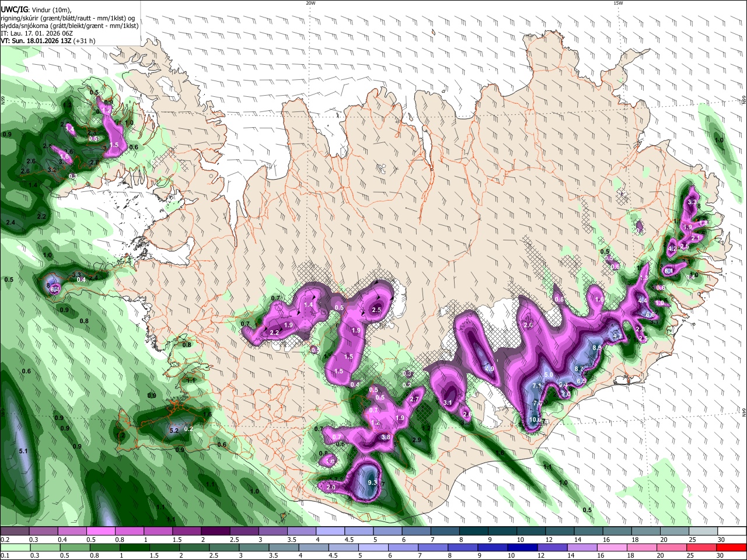Click the white swatch ending the snow legend
The image size is (747, 560).
point(732,531)
